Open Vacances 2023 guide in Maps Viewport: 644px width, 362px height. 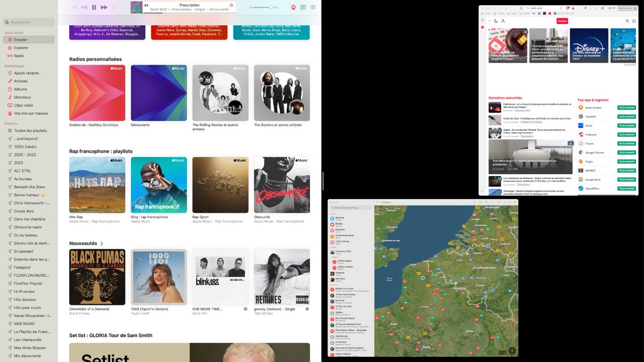(x=352, y=252)
